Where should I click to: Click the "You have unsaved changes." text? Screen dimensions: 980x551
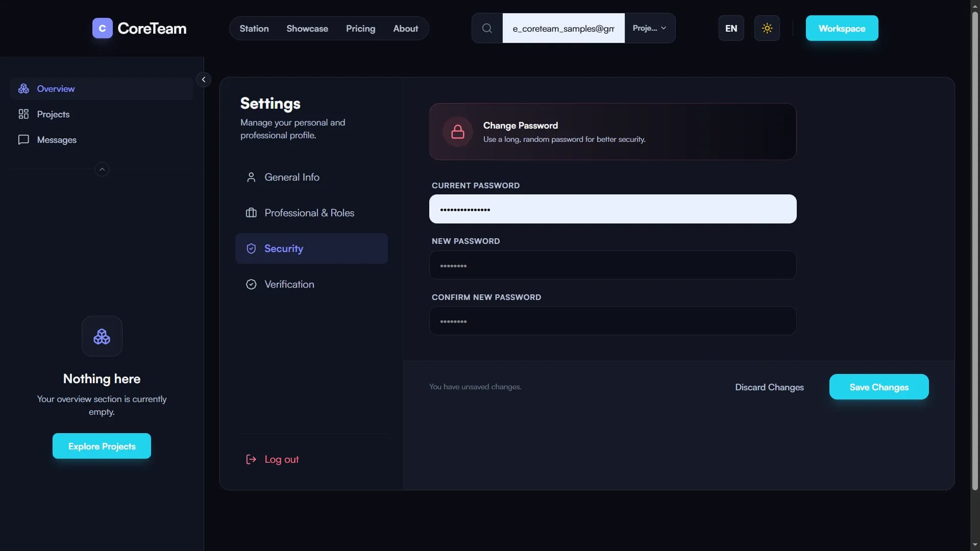tap(475, 387)
